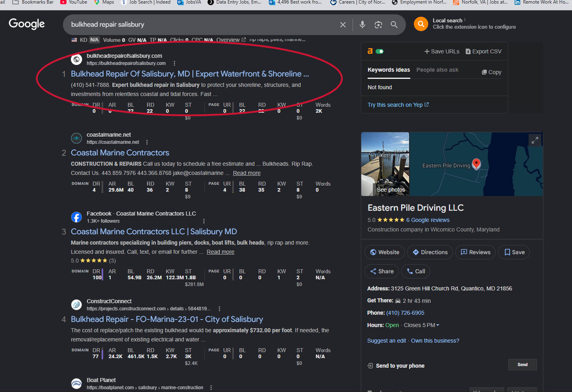Open Coastal Marine Contractors LLC | Salisbury MD link
The image size is (572, 392).
pos(154,231)
